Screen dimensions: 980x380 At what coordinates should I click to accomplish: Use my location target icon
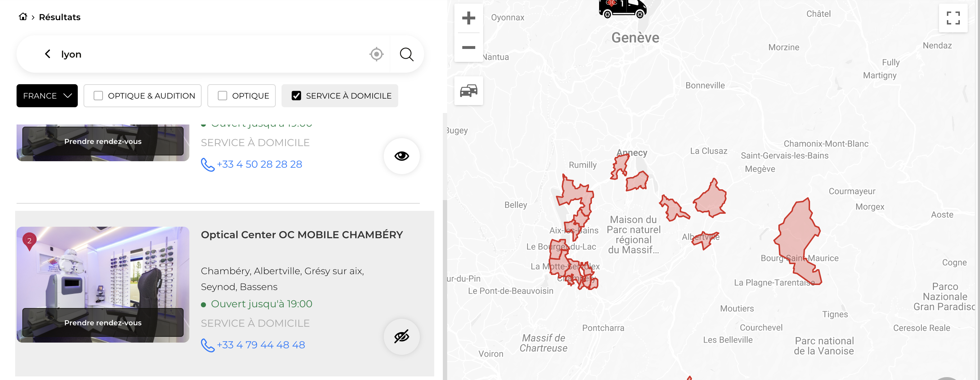[376, 54]
